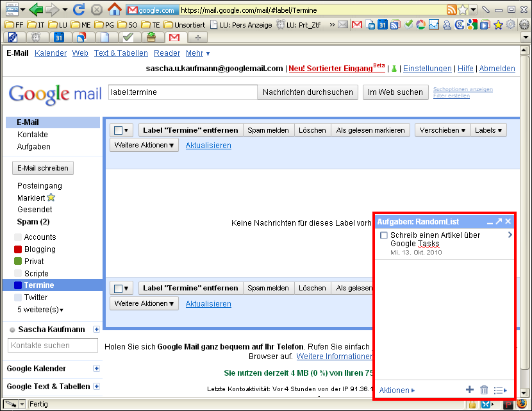Expand the Mehr menu
532x411 pixels.
click(198, 53)
